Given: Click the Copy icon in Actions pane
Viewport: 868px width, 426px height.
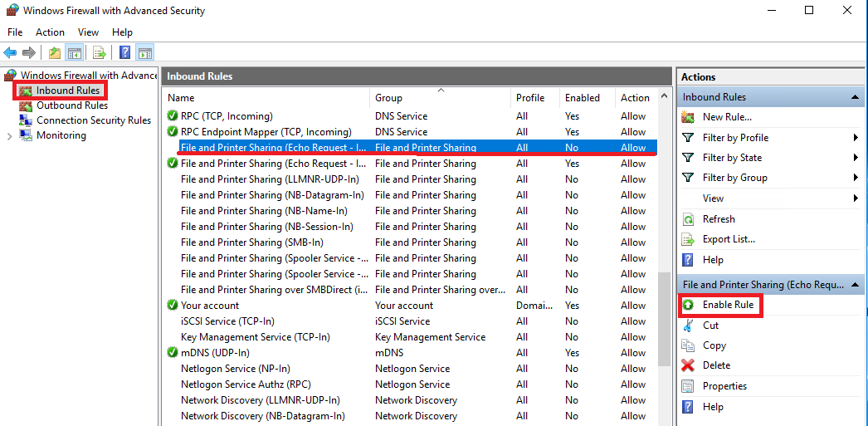Looking at the screenshot, I should pyautogui.click(x=688, y=345).
